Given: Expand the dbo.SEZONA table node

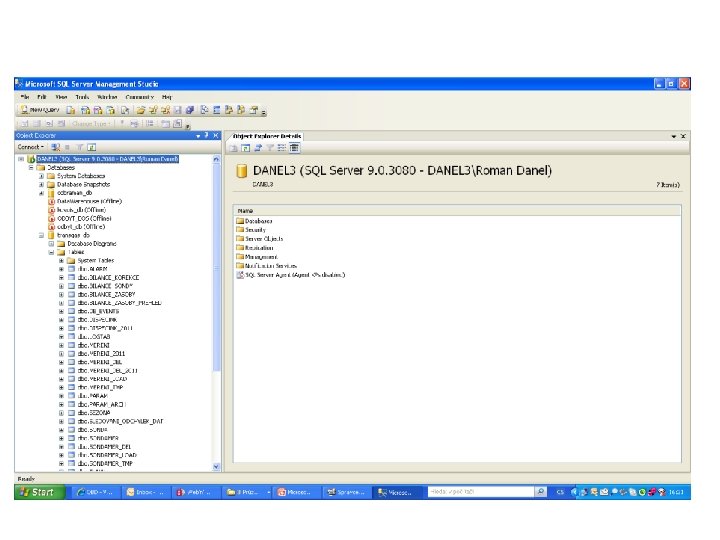Looking at the screenshot, I should tap(62, 413).
